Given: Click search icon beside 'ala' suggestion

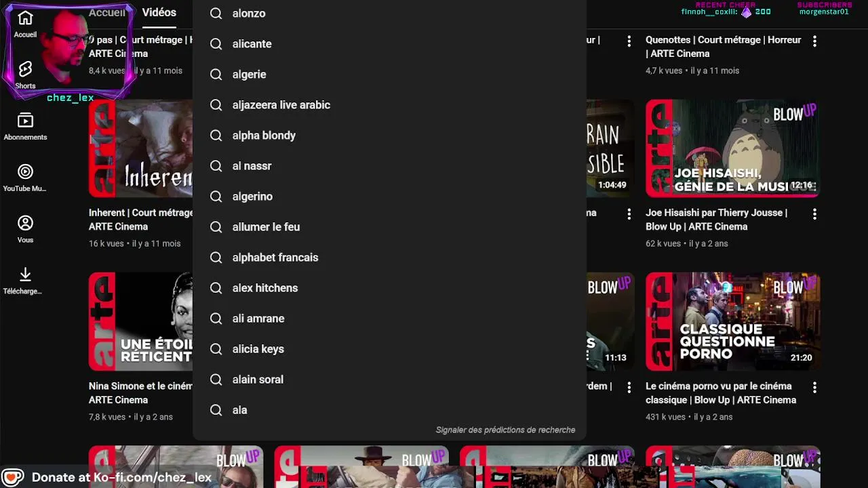Looking at the screenshot, I should click(216, 410).
